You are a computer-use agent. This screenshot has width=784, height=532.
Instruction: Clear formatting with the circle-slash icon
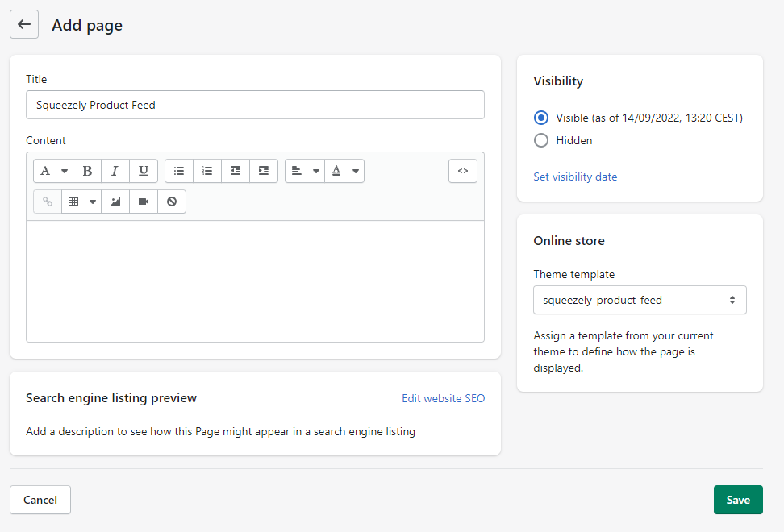(172, 202)
